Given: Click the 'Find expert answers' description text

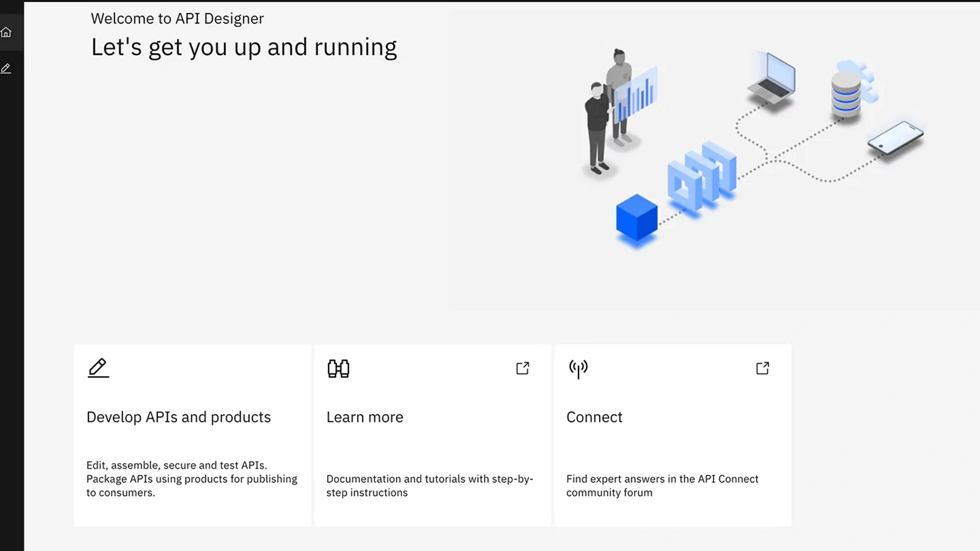Looking at the screenshot, I should [662, 485].
